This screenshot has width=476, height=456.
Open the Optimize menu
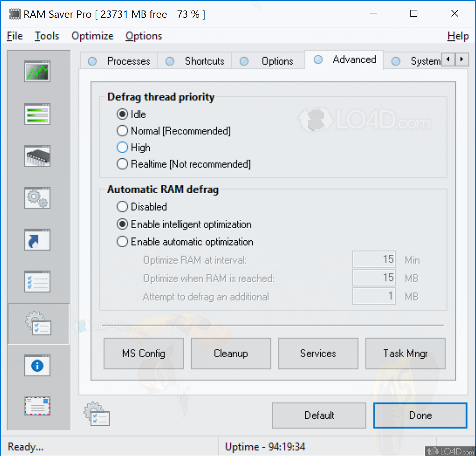tap(92, 36)
